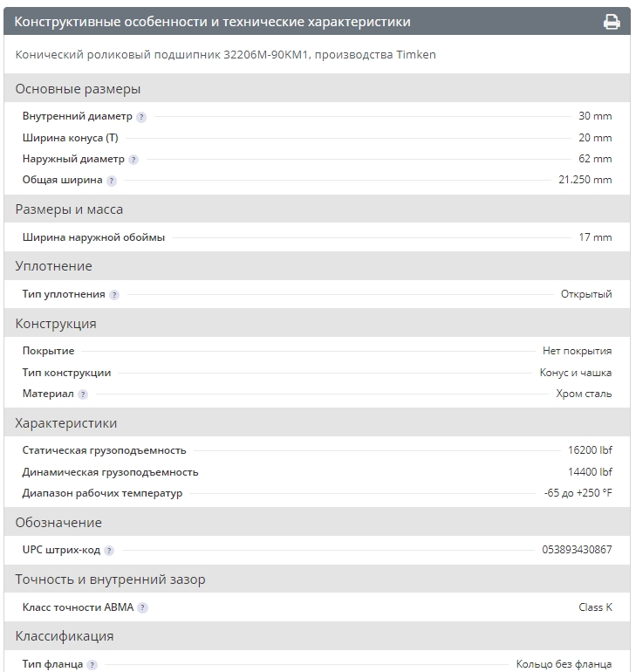Click the Уплотнение section header
Image resolution: width=636 pixels, height=672 pixels.
point(53,266)
